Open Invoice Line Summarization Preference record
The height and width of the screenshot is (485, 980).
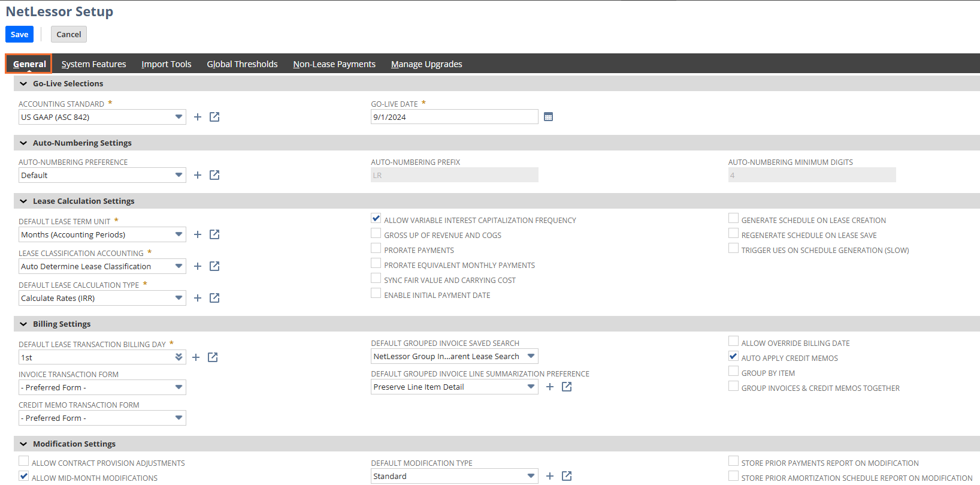click(x=567, y=387)
